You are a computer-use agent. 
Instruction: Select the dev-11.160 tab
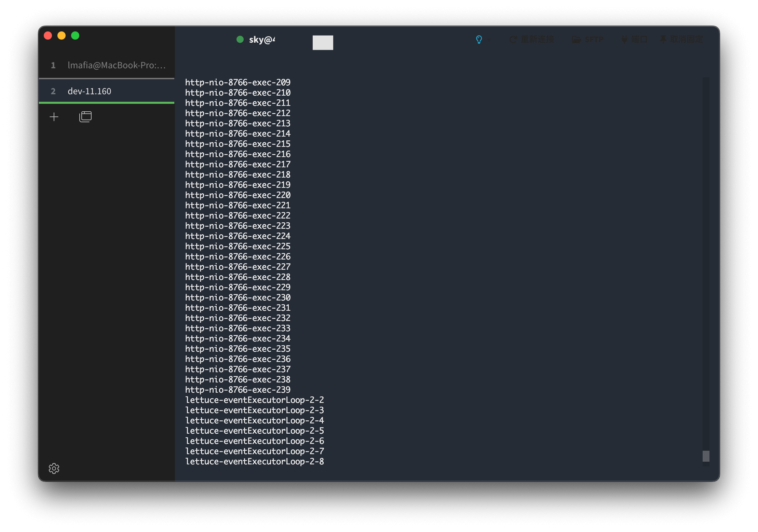(x=89, y=91)
